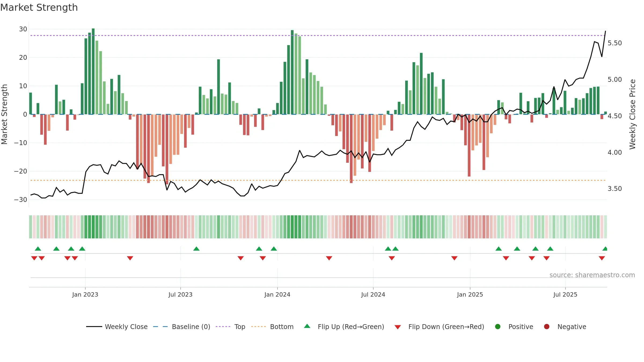
Task: Toggle the Baseline (0) legend entry
Action: pyautogui.click(x=182, y=327)
